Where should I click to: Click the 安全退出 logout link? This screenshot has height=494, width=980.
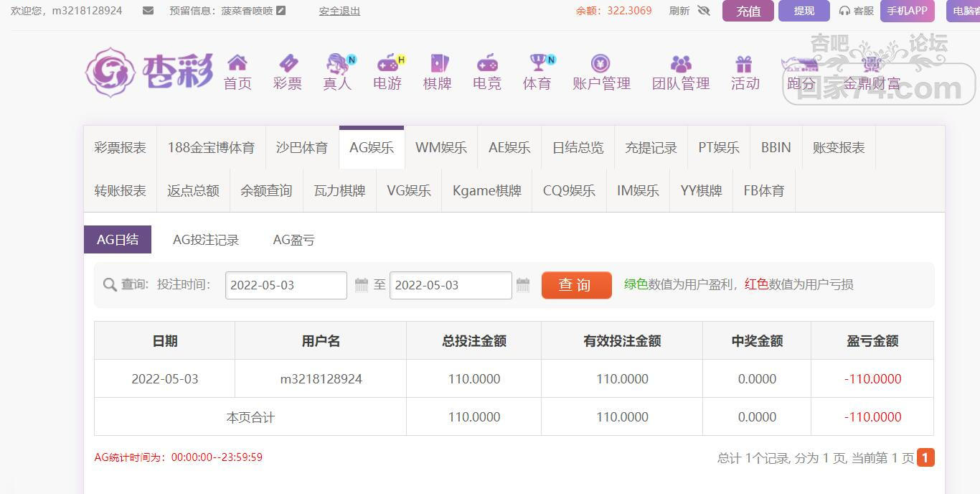339,11
